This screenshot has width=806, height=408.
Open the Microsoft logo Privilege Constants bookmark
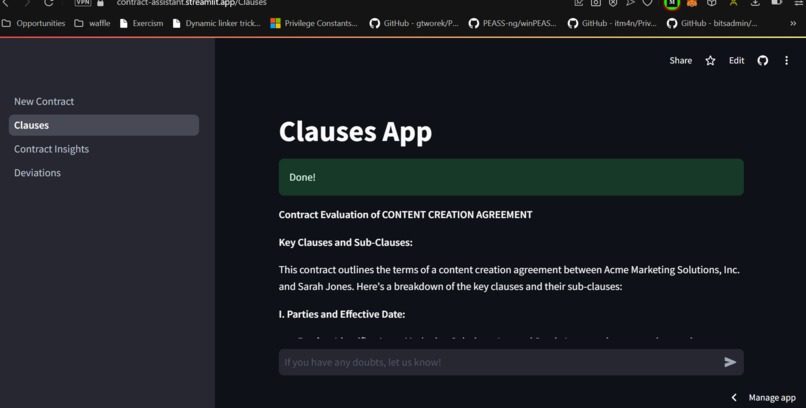(x=314, y=23)
